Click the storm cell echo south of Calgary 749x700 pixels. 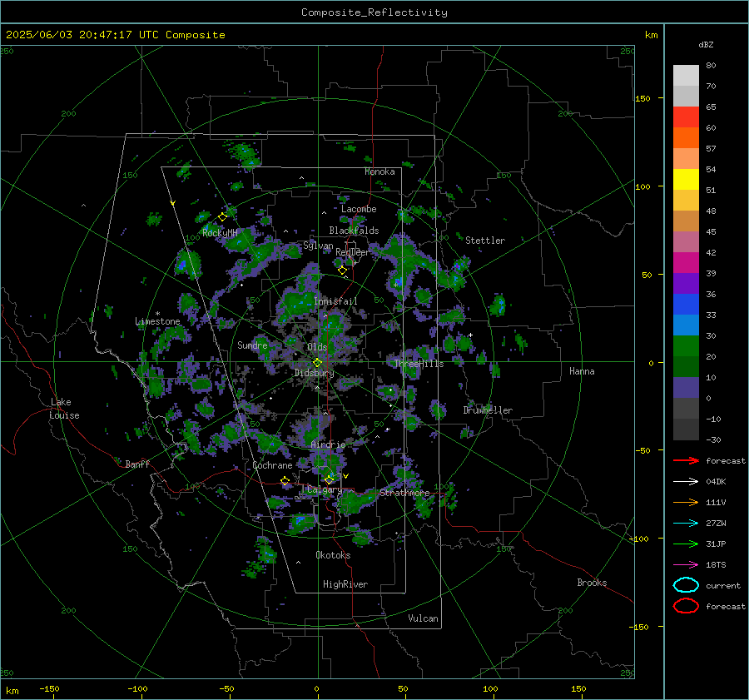pyautogui.click(x=302, y=522)
